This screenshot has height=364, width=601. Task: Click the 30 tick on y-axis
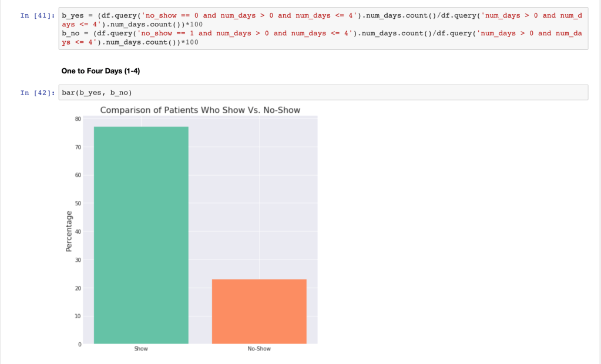click(78, 259)
